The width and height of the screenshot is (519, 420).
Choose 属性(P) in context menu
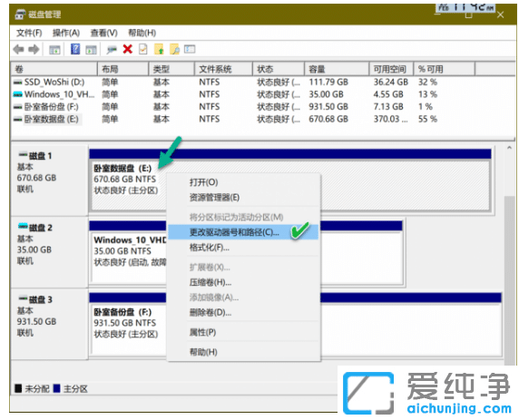(243, 332)
